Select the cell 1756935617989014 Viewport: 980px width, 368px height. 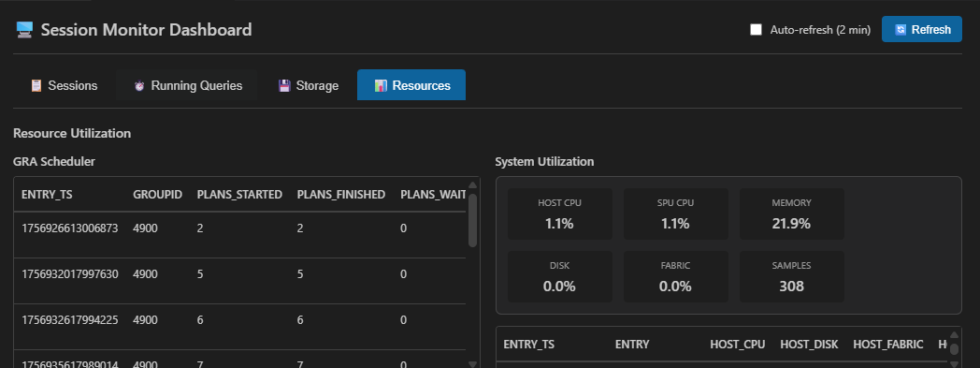click(x=70, y=364)
